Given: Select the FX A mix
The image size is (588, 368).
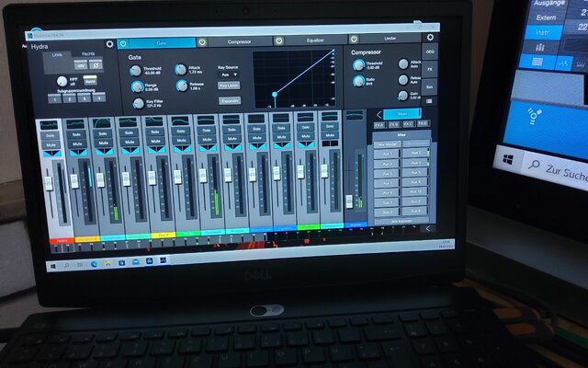Looking at the screenshot, I should click(379, 125).
